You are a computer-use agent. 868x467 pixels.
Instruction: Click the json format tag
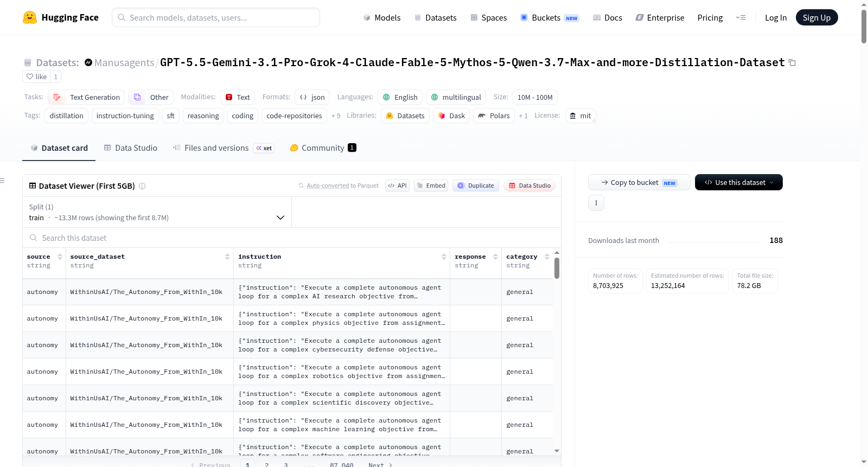312,97
